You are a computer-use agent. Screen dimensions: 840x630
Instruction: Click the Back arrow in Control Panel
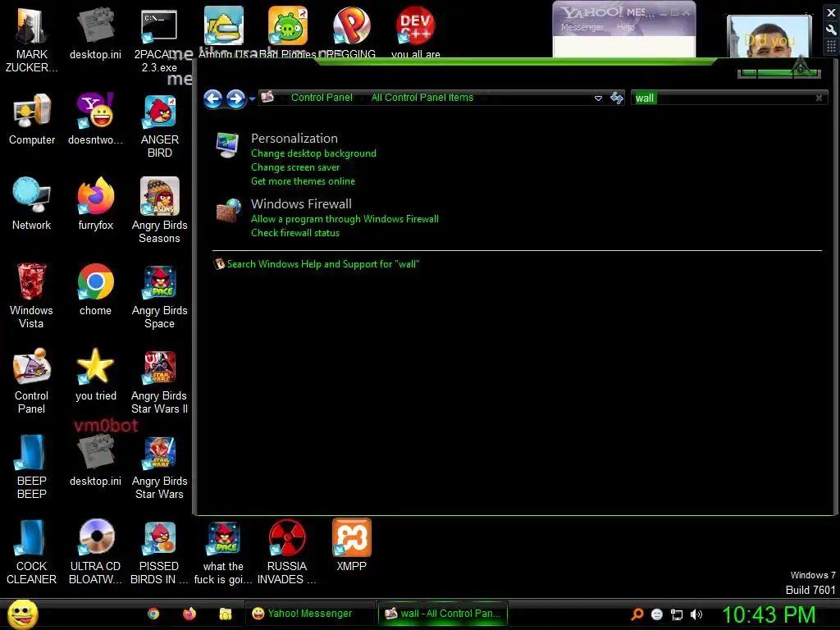pos(213,98)
